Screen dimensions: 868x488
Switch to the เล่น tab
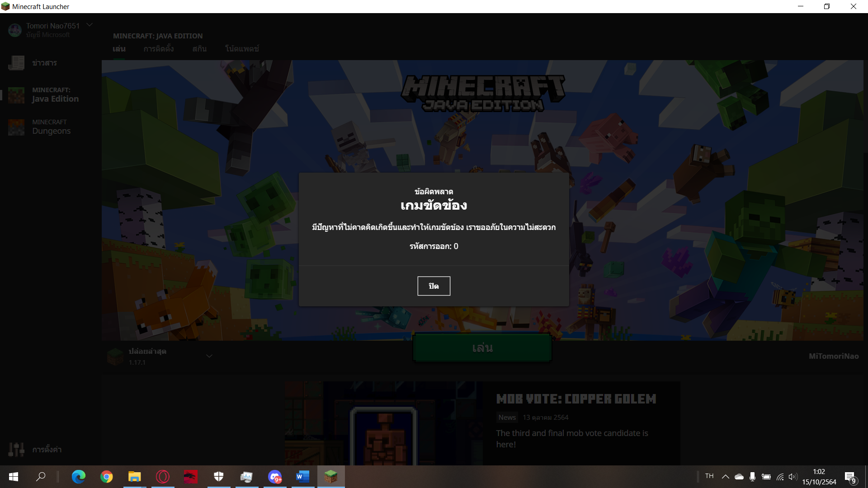tap(119, 49)
